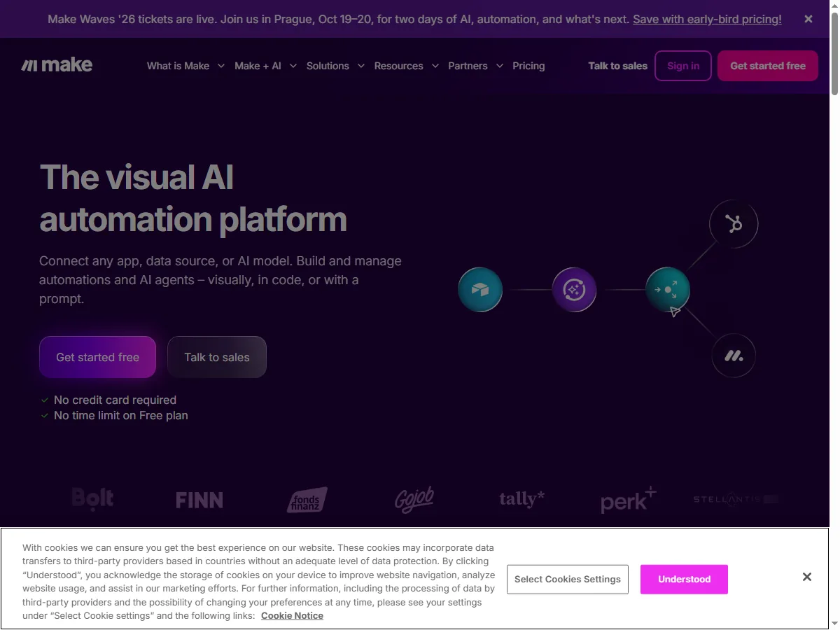
Task: Click the monday.com node icon
Action: point(734,356)
